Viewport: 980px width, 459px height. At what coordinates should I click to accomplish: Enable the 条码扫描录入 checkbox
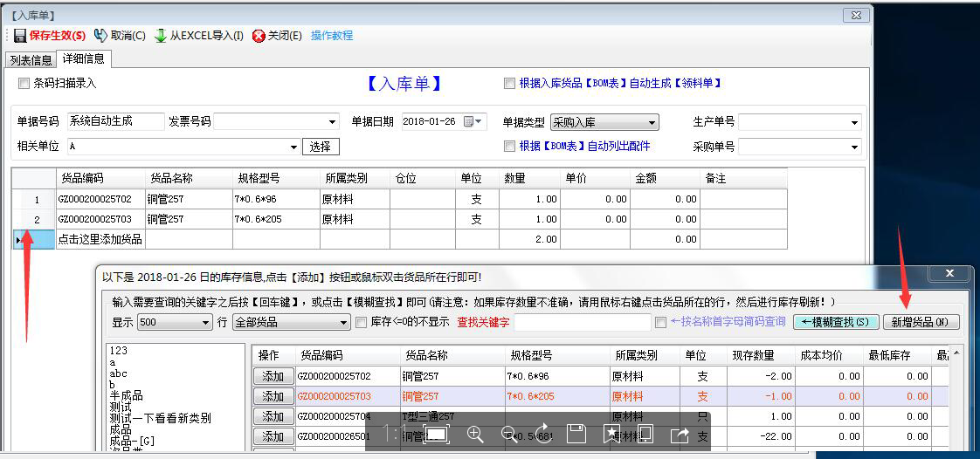pos(24,84)
